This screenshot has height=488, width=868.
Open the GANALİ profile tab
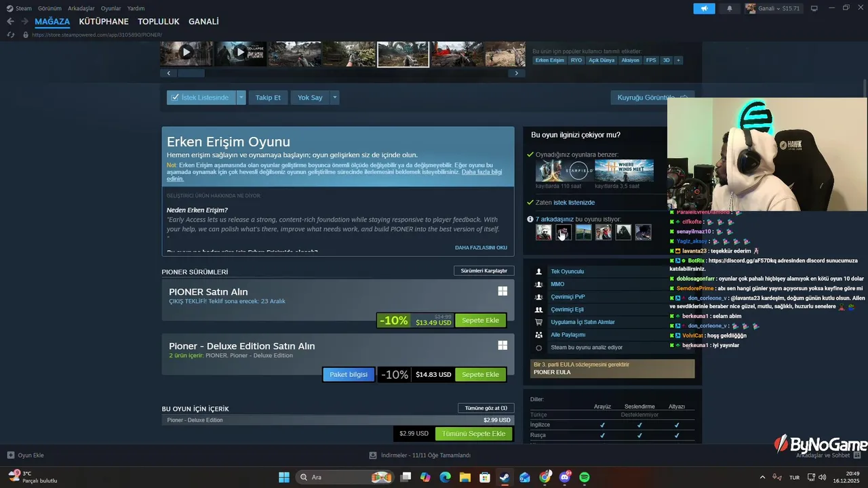[x=203, y=22]
